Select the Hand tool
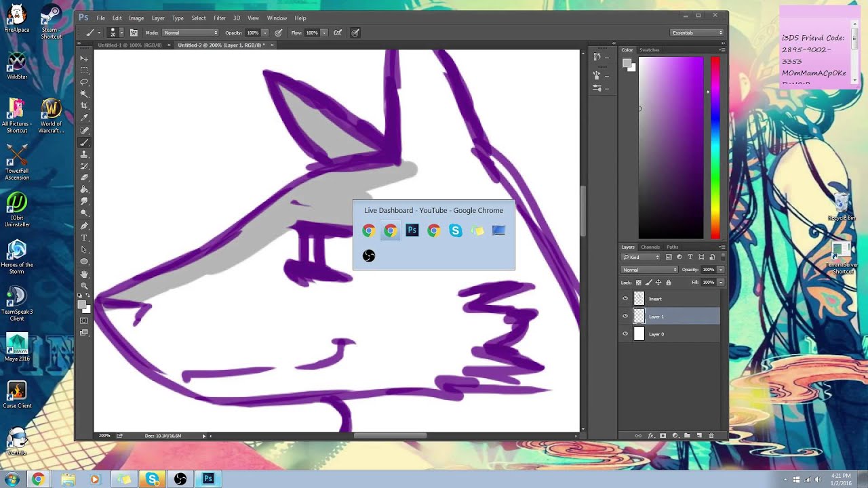 [84, 274]
